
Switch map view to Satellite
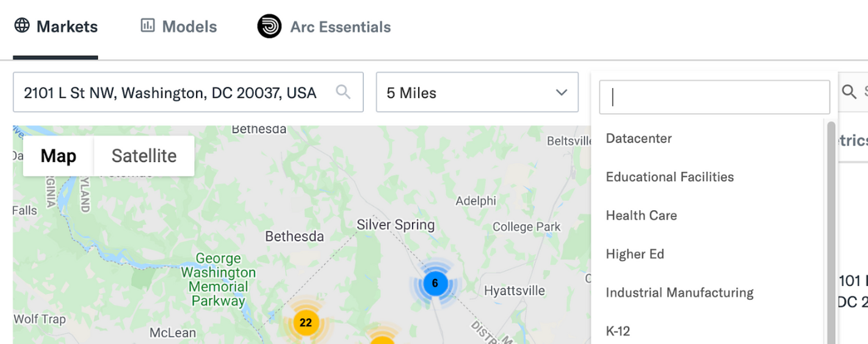point(144,156)
